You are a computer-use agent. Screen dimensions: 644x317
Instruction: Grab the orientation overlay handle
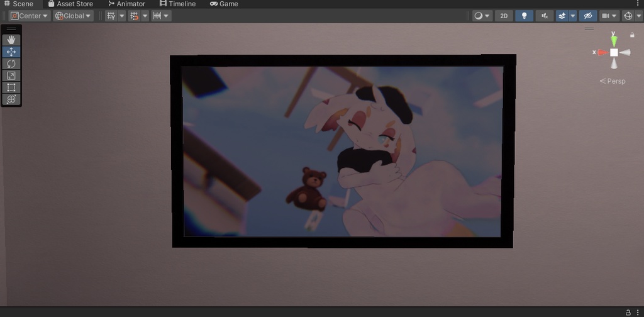[x=589, y=29]
